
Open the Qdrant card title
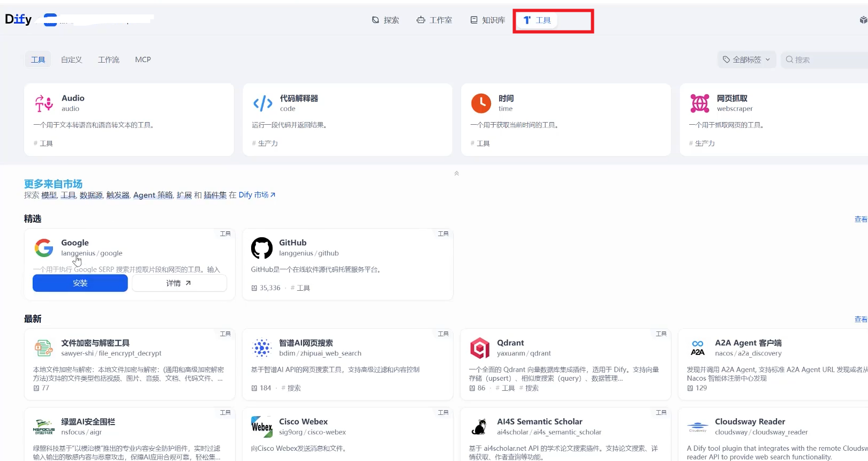click(510, 343)
